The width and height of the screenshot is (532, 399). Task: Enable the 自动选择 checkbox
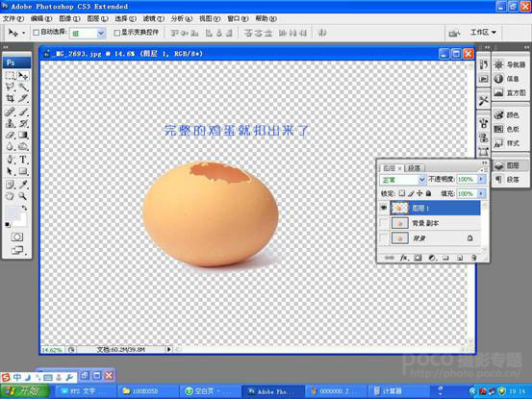click(36, 33)
